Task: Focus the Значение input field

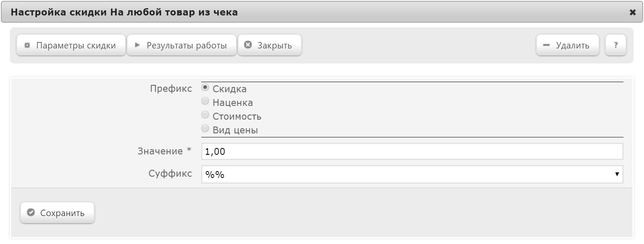Action: coord(412,151)
